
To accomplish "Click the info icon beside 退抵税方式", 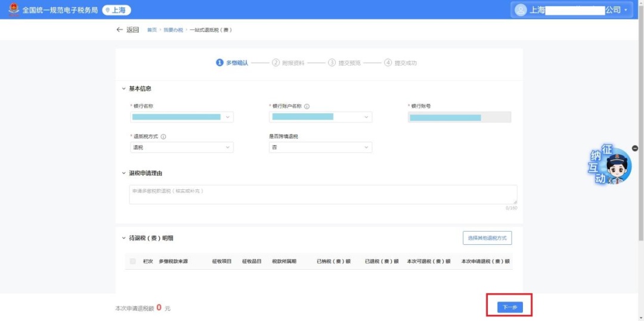I will click(163, 136).
